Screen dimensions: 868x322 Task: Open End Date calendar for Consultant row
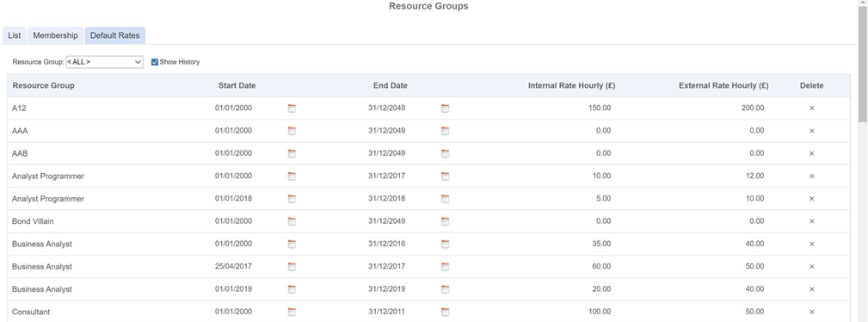coord(445,312)
